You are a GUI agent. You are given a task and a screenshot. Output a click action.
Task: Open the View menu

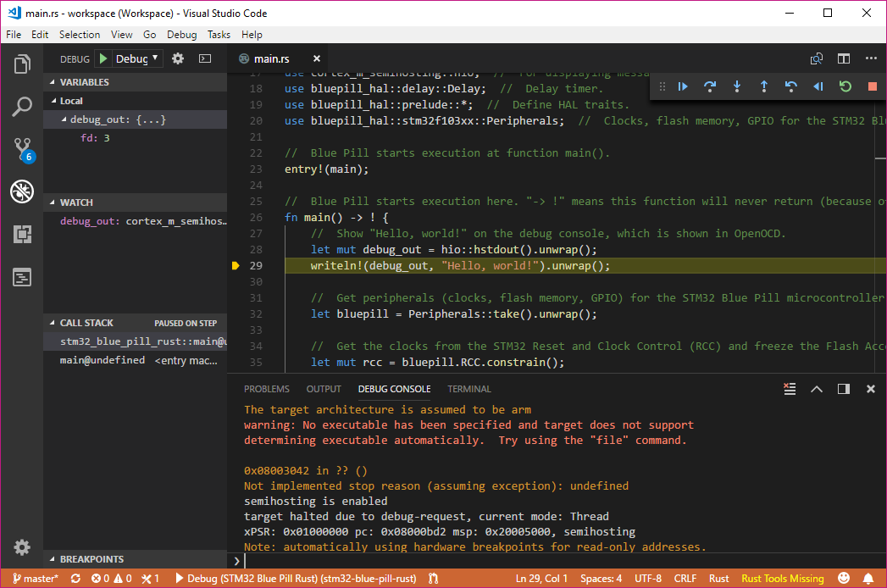[122, 35]
